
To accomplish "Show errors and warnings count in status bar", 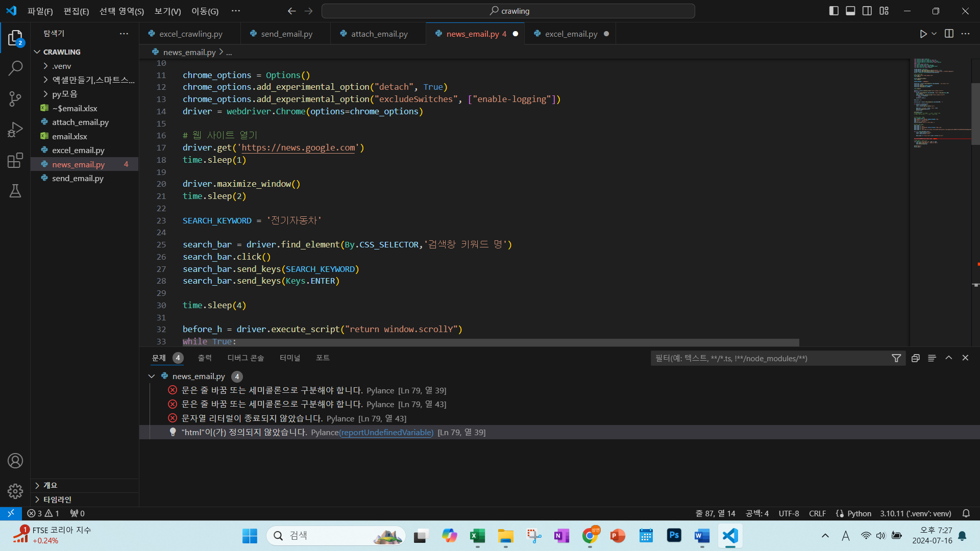I will click(43, 513).
